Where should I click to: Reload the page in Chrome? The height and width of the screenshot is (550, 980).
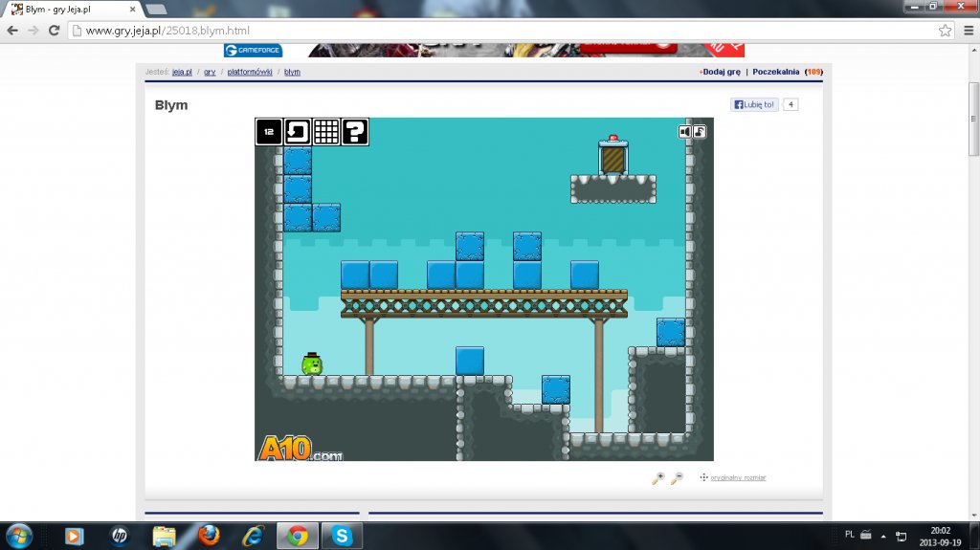point(55,31)
